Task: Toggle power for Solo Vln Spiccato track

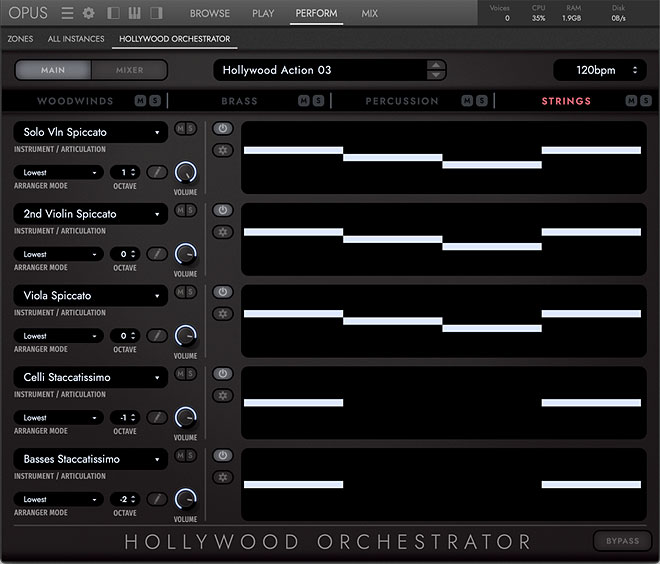Action: pos(223,128)
